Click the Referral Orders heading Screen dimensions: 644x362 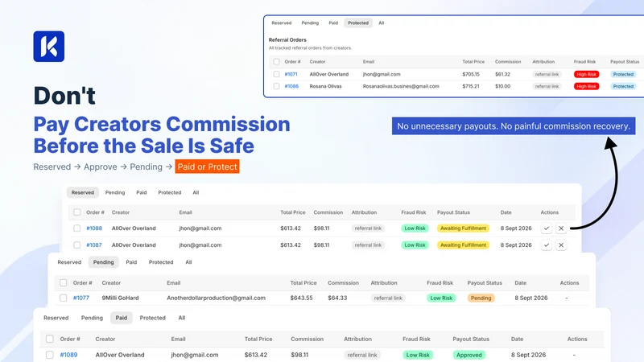coord(287,39)
